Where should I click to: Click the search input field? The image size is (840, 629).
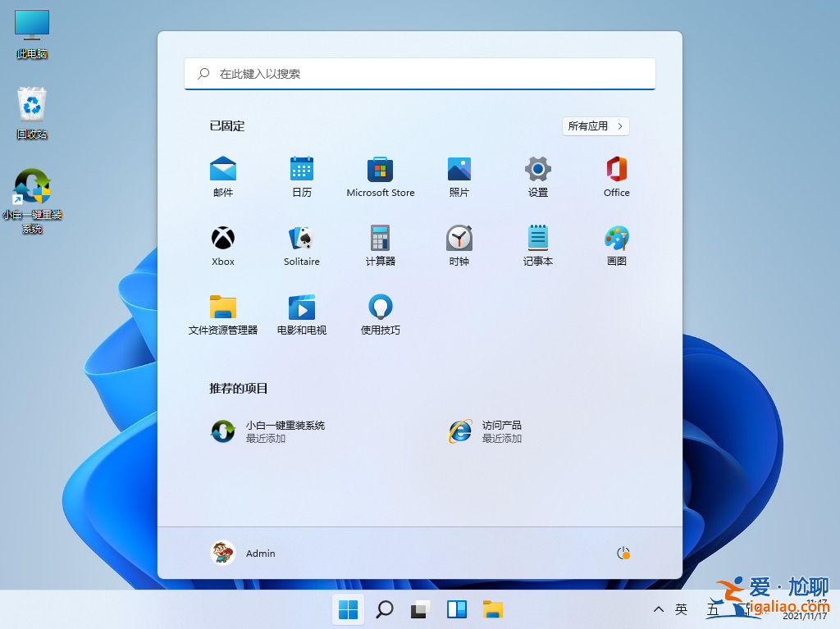coord(419,74)
